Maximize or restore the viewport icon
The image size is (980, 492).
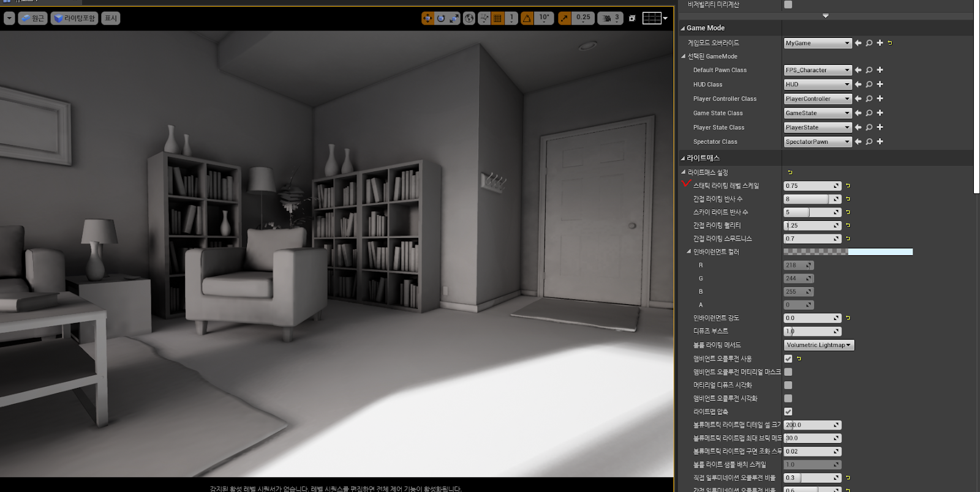point(632,18)
